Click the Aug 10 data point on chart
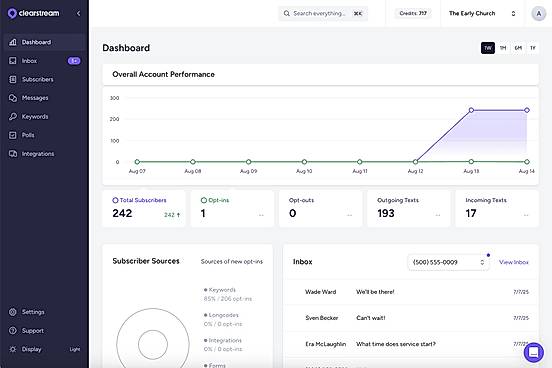This screenshot has width=552, height=368. click(304, 162)
